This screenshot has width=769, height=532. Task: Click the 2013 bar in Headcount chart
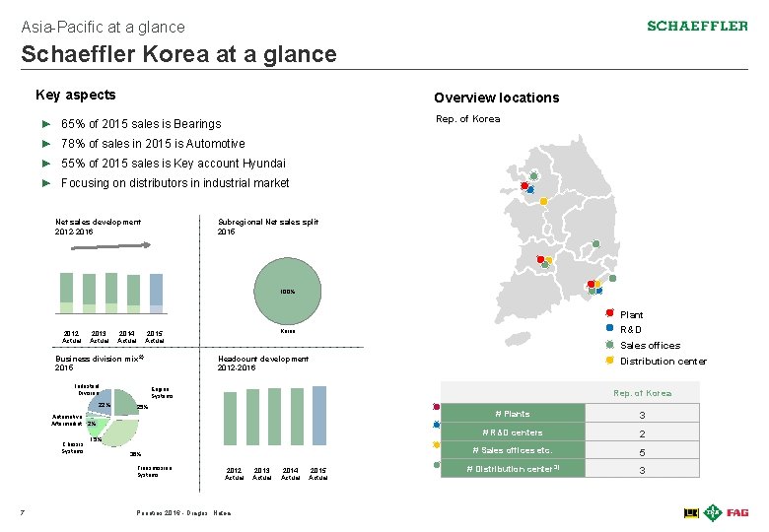point(252,417)
